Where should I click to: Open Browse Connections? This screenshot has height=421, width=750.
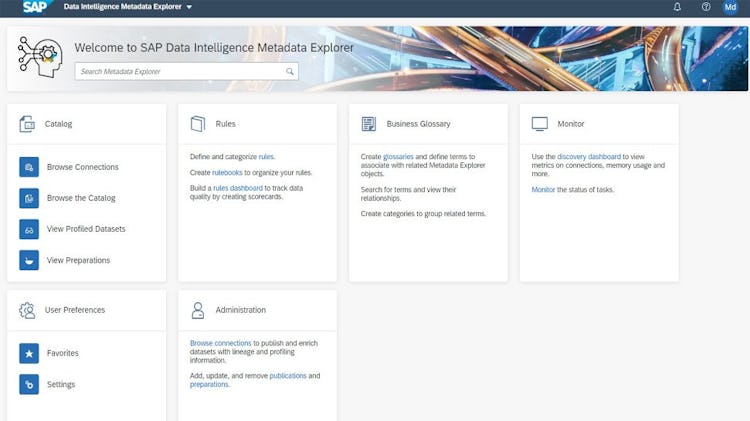coord(82,167)
